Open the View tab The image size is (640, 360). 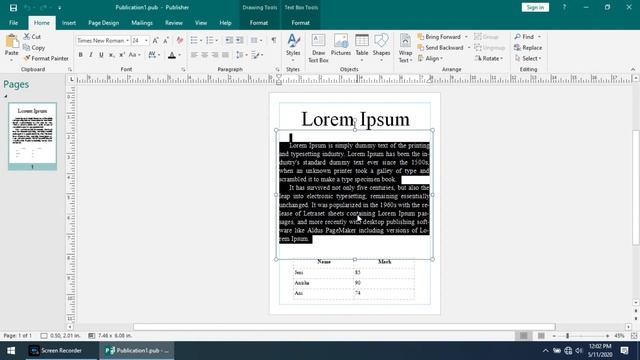coord(200,23)
